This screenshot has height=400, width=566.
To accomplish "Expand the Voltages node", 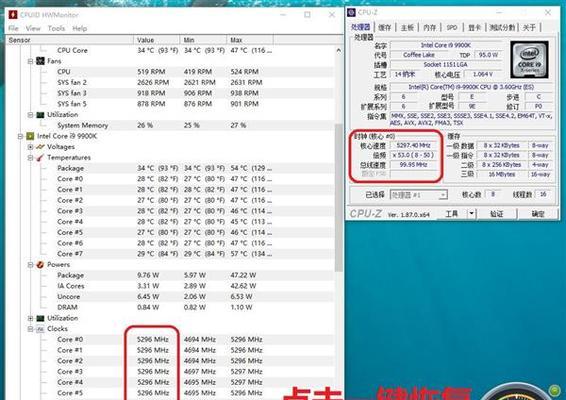I will coord(30,147).
